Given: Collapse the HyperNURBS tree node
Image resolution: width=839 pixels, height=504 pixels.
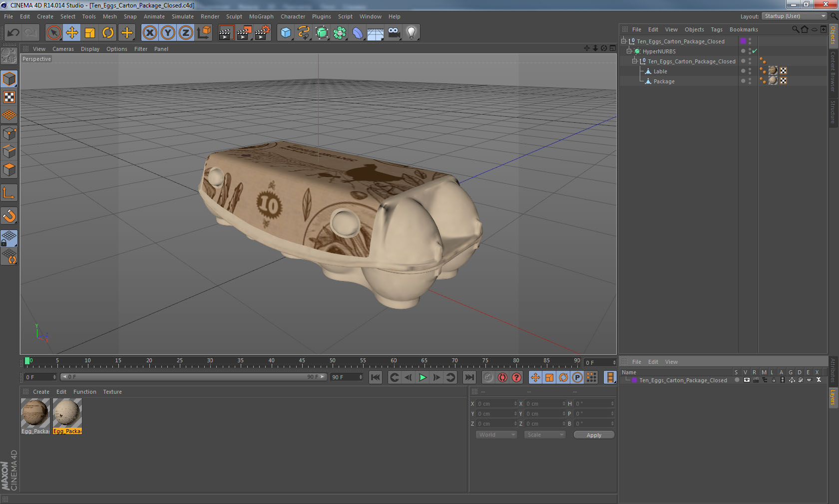Looking at the screenshot, I should tap(629, 51).
